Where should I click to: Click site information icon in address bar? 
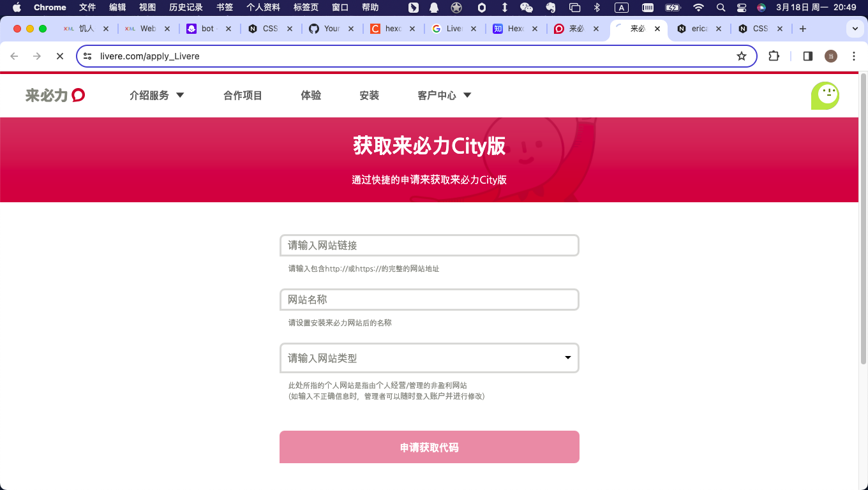tap(88, 56)
